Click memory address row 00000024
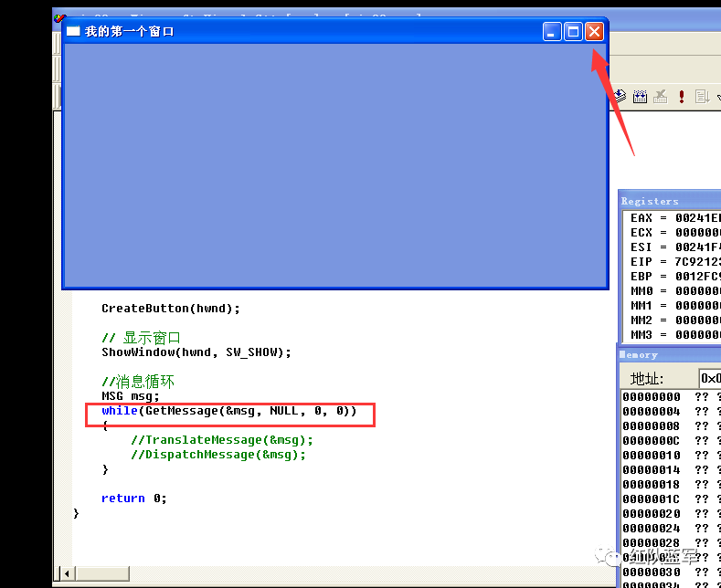Screen dimensions: 721x588 point(672,529)
